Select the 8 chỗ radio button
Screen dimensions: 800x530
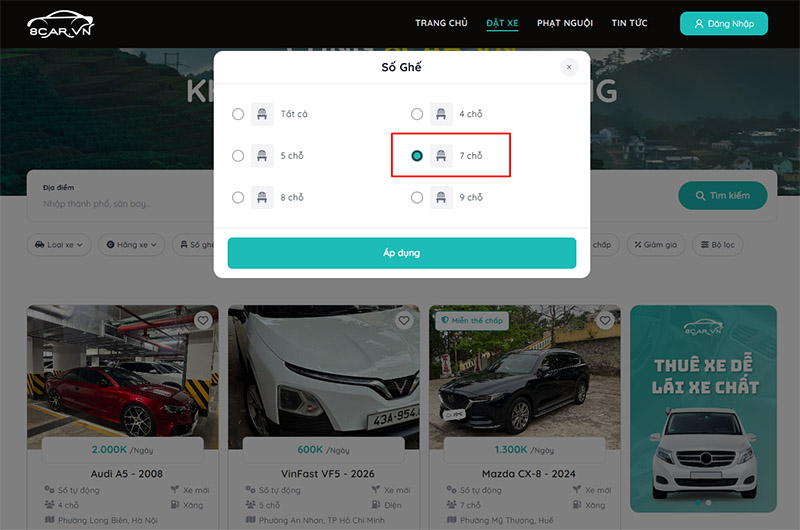pyautogui.click(x=238, y=197)
